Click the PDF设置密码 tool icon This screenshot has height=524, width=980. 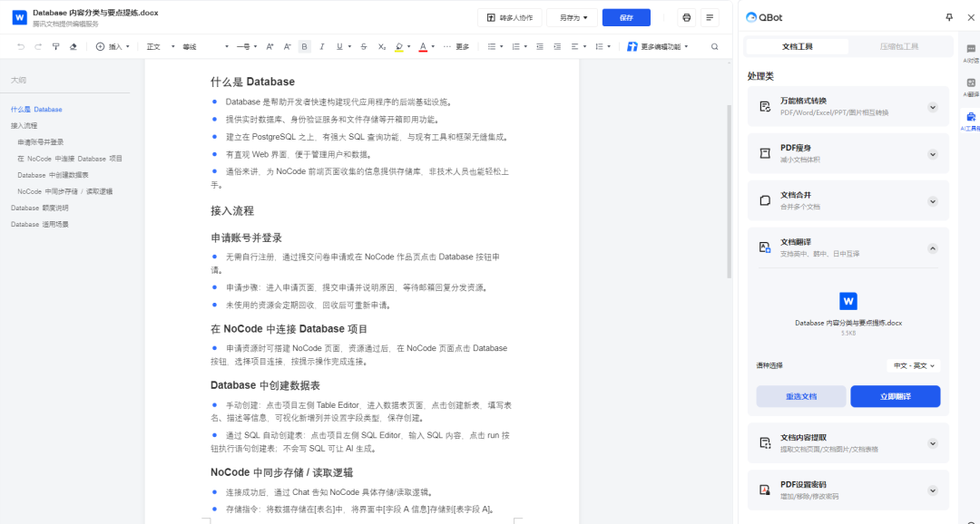tap(765, 490)
